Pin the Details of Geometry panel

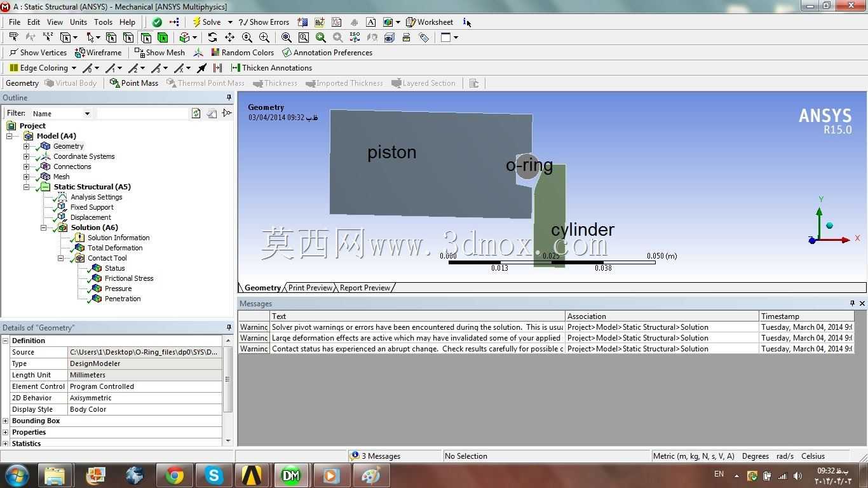(x=229, y=328)
